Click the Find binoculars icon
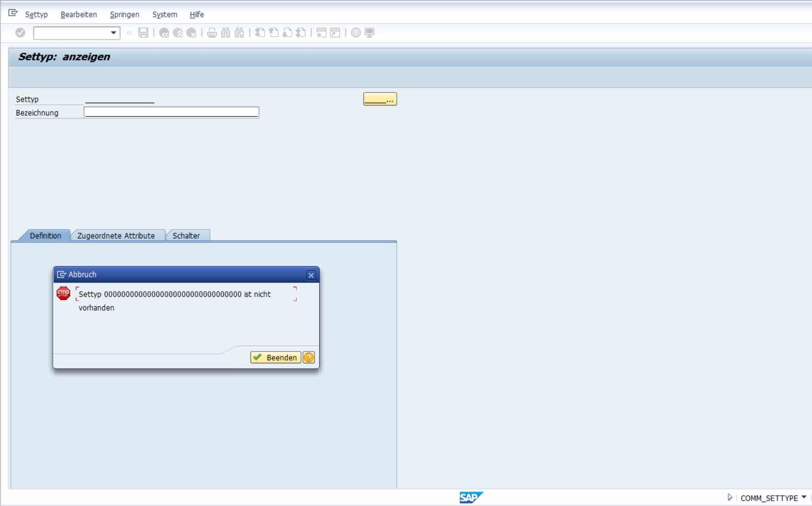 coord(226,33)
